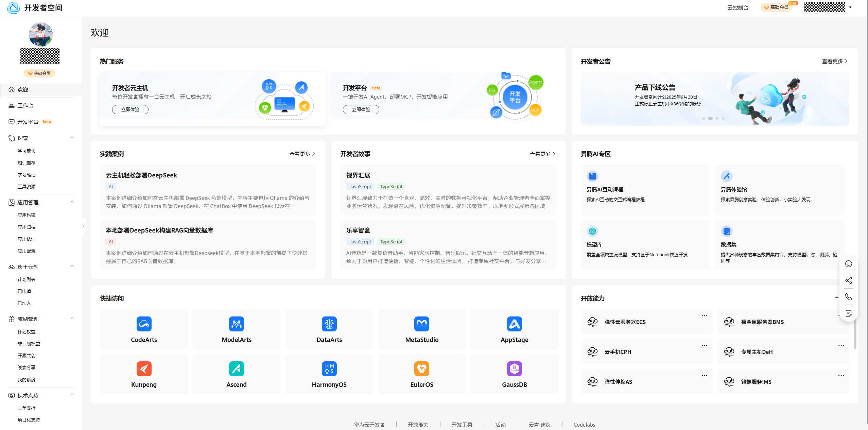
Task: Click the EulerOS icon
Action: (421, 369)
